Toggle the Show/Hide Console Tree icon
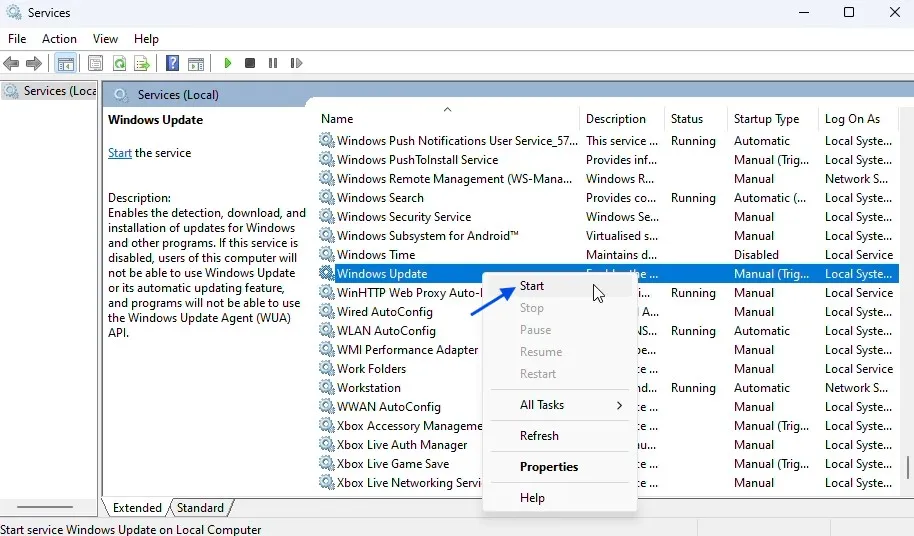 tap(66, 63)
